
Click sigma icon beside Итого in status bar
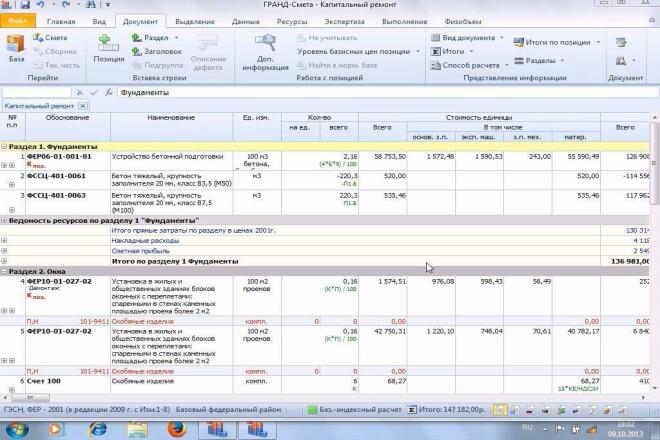pyautogui.click(x=412, y=410)
